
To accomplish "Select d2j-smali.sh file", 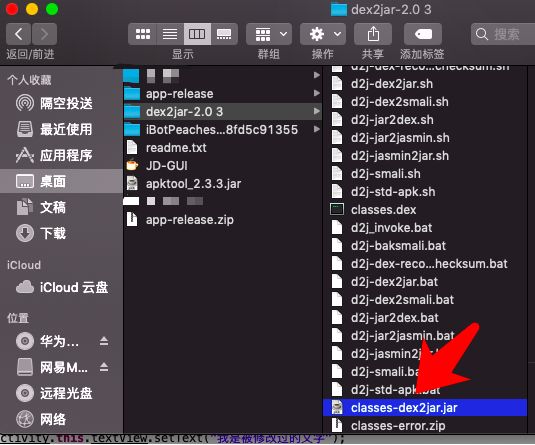I will pyautogui.click(x=425, y=174).
